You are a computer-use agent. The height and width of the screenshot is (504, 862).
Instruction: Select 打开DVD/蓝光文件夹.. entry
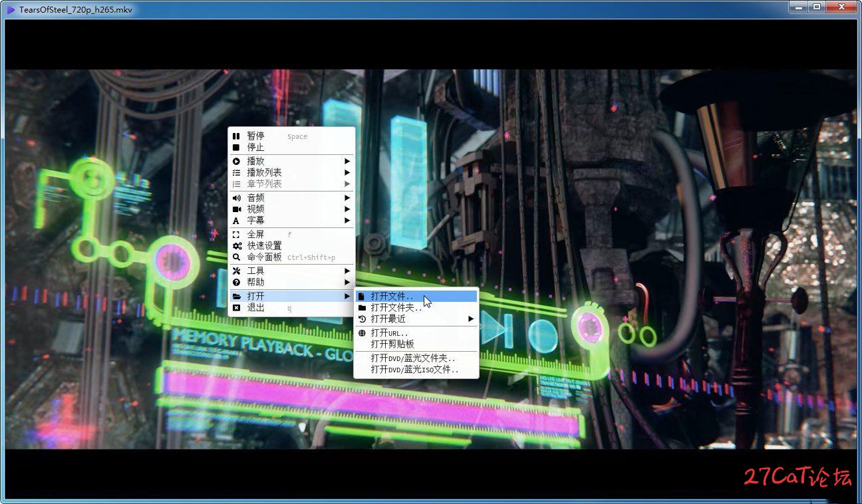(x=416, y=358)
